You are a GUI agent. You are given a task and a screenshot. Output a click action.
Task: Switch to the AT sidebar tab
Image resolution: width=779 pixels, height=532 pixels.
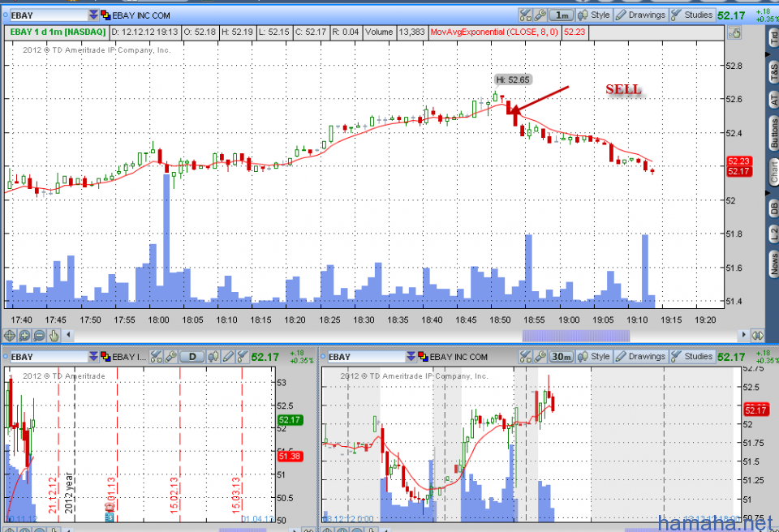pos(773,100)
